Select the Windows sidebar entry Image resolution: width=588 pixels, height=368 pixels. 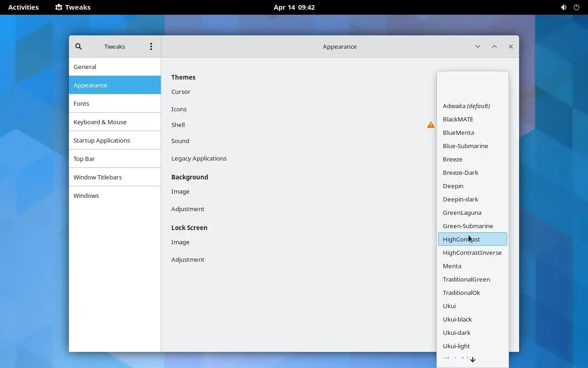click(115, 195)
